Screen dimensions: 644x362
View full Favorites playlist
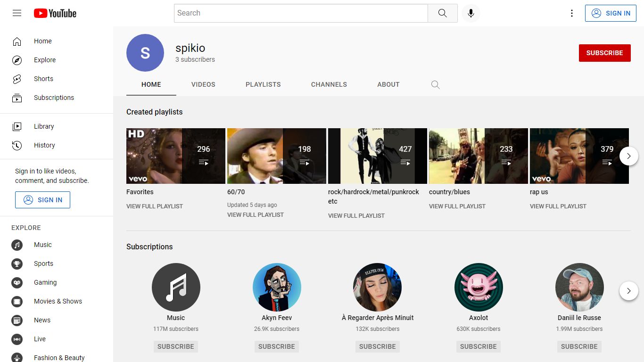pos(155,206)
